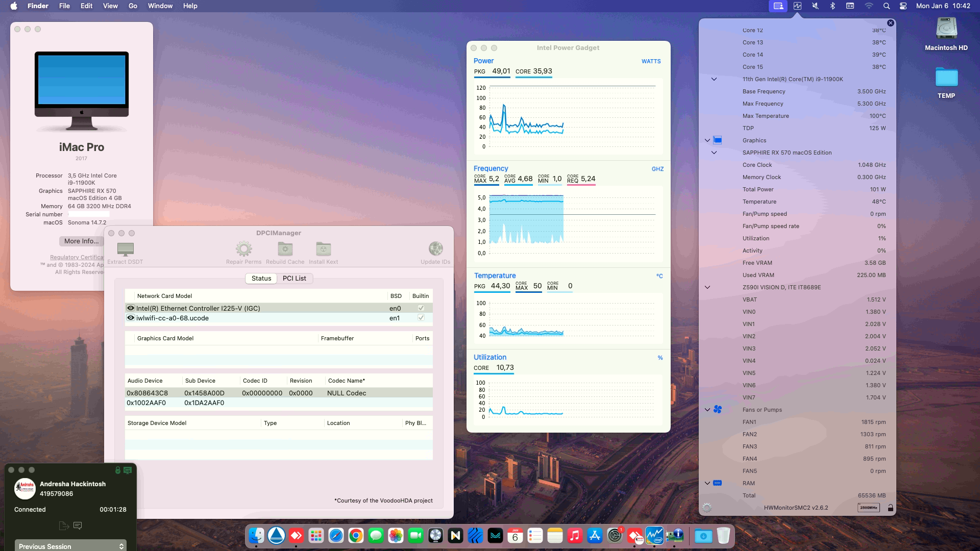The image size is (980, 551).
Task: Open Control Center in menu bar
Action: pyautogui.click(x=903, y=6)
